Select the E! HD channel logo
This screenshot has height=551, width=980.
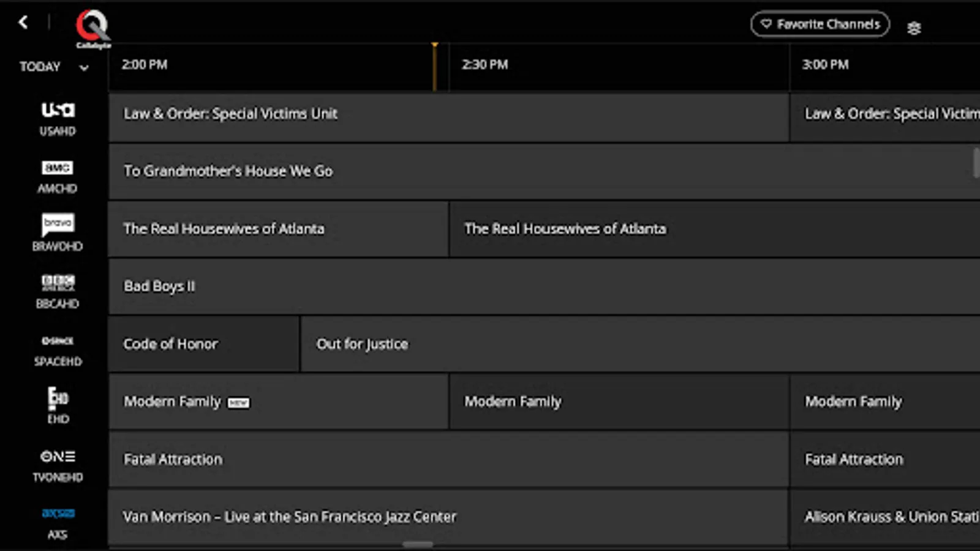coord(58,398)
